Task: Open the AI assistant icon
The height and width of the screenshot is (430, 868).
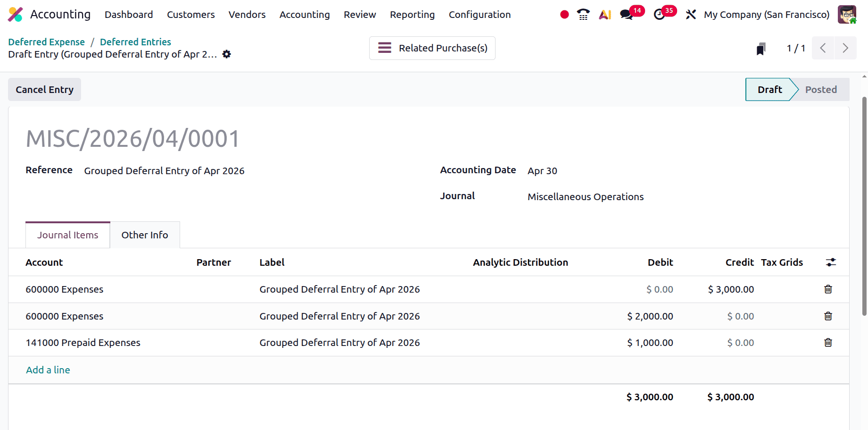Action: coord(605,15)
